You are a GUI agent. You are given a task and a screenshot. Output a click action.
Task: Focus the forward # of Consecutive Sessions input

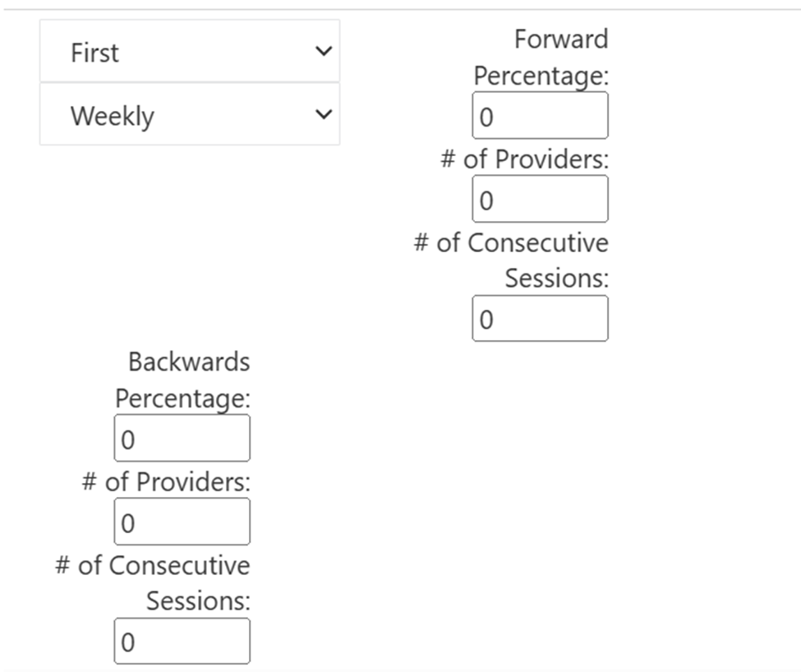pos(540,318)
